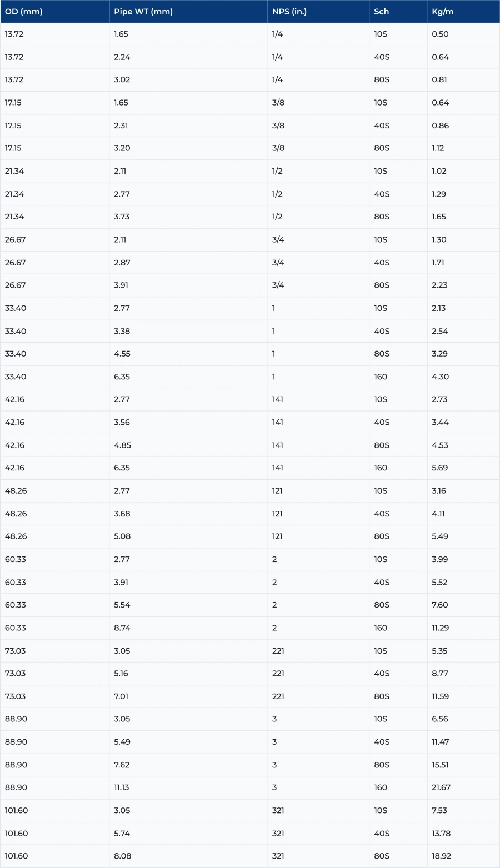The image size is (500, 868).
Task: Click the OD (mm) column header
Action: [24, 12]
